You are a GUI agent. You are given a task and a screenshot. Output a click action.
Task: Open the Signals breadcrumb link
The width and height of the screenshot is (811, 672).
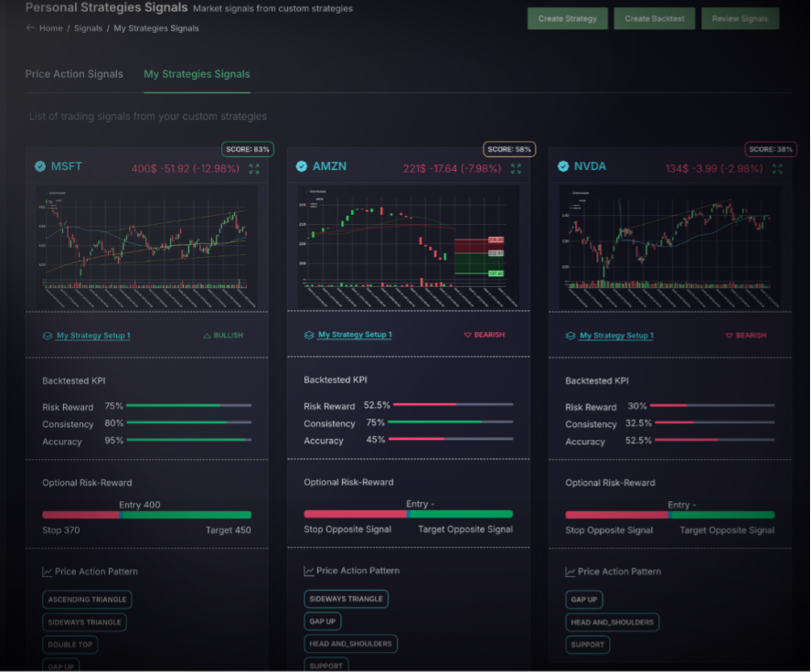(88, 28)
